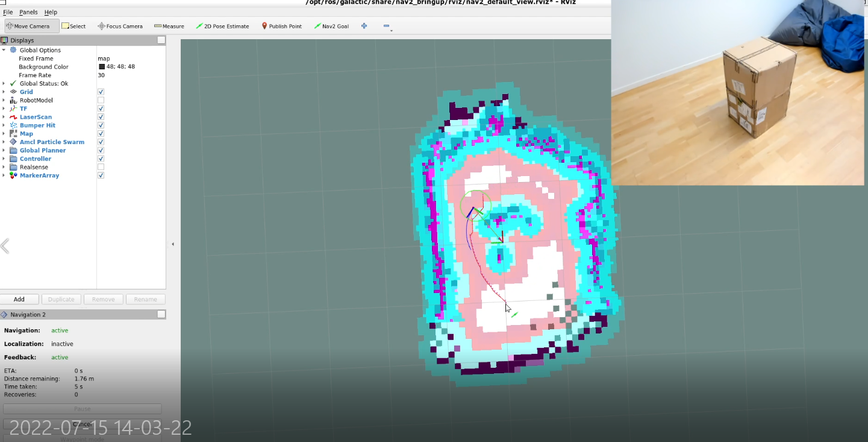Click the Navigation 2 panel icon
868x442 pixels.
[x=4, y=315]
